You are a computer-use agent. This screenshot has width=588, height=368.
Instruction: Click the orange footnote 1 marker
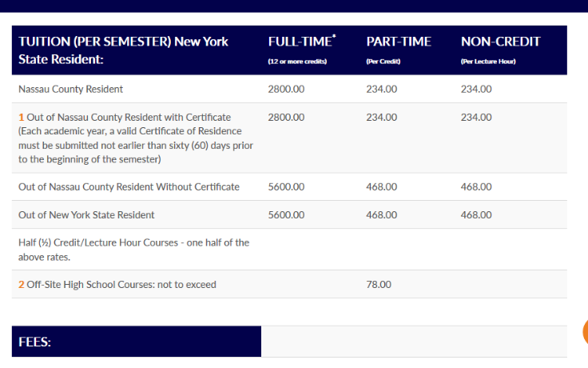pyautogui.click(x=21, y=117)
